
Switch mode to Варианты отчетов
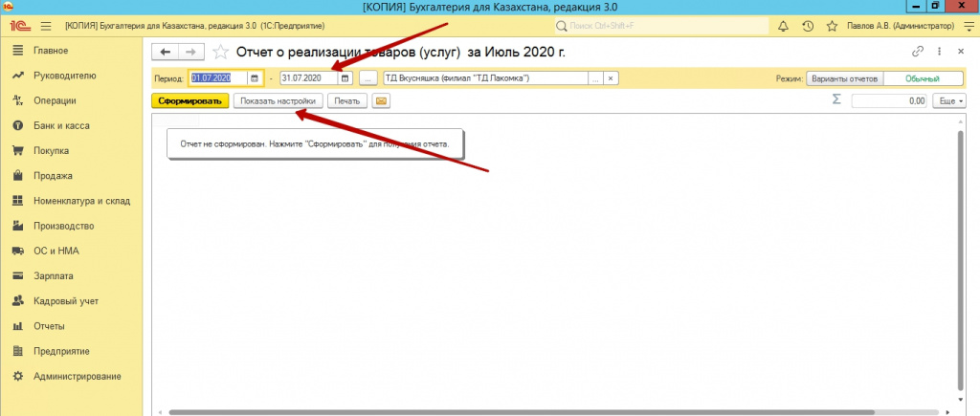(x=844, y=78)
